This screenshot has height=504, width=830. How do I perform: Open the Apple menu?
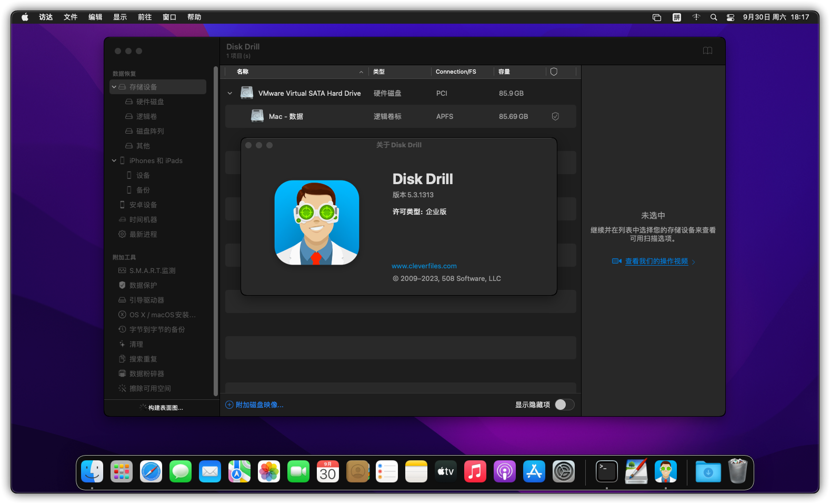[x=25, y=17]
